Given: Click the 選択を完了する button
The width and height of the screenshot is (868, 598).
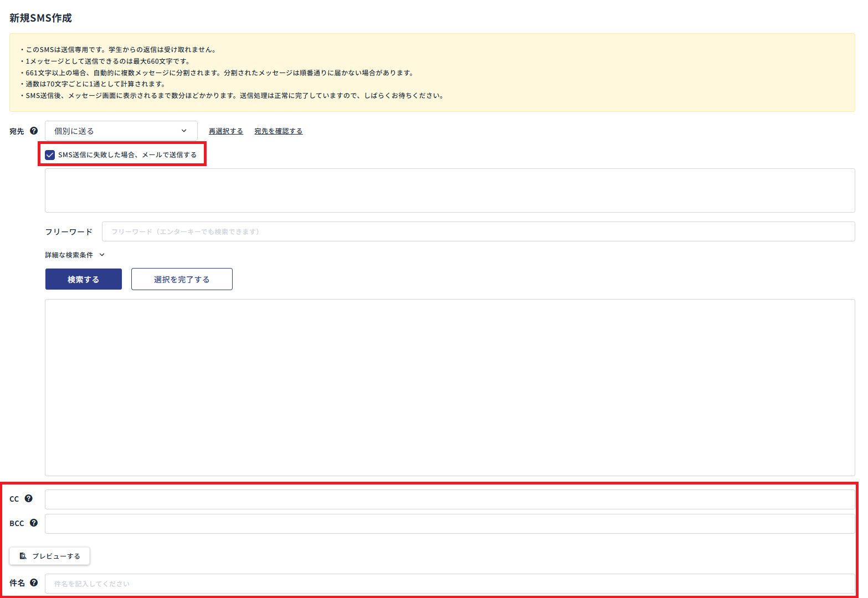Looking at the screenshot, I should coord(182,279).
